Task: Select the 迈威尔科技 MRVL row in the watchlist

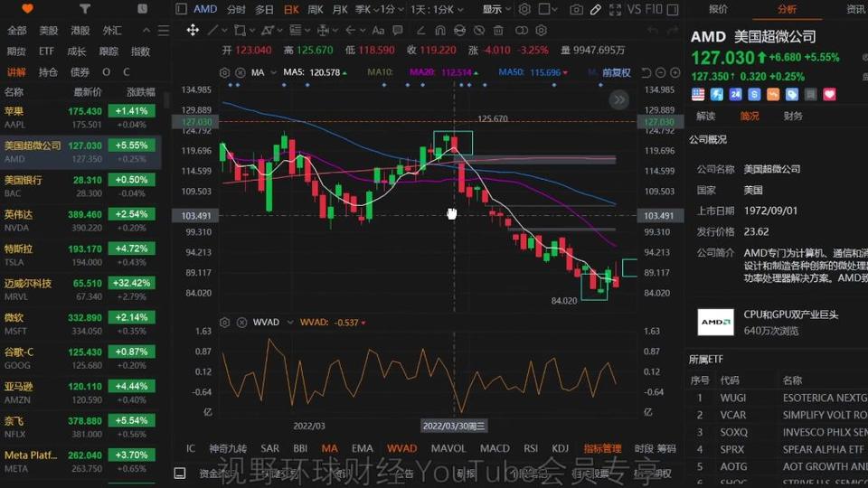Action: pyautogui.click(x=80, y=289)
